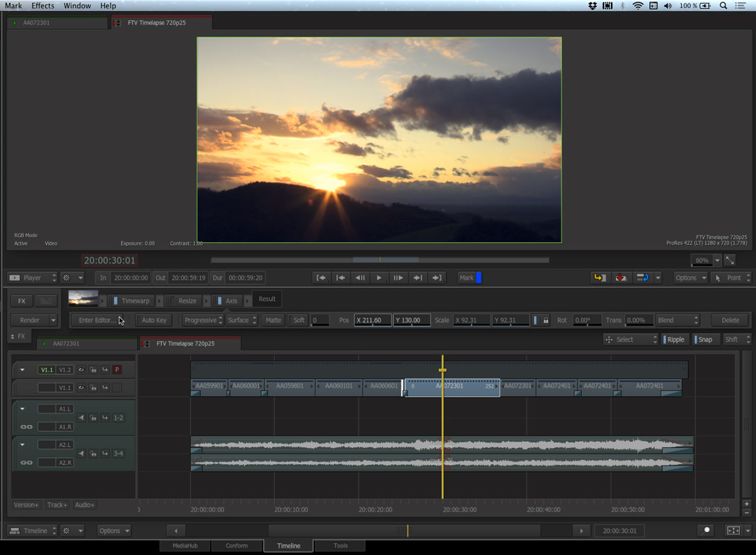Screen dimensions: 756x555
Task: Toggle Ripple editing mode
Action: click(674, 339)
